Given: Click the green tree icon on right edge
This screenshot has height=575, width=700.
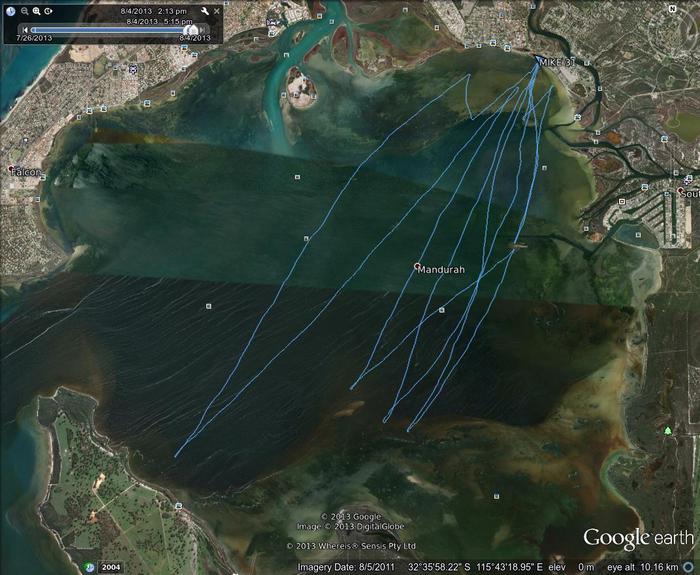Looking at the screenshot, I should 668,430.
